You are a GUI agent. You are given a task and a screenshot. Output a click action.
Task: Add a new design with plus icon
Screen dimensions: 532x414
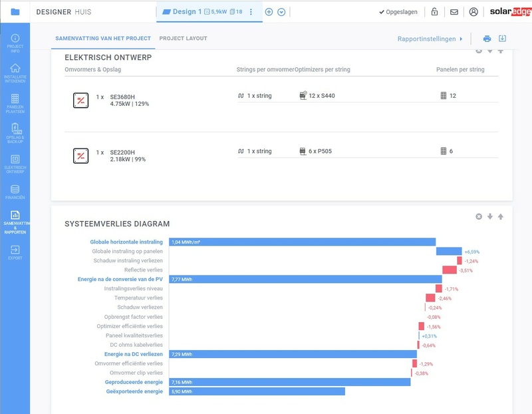269,12
